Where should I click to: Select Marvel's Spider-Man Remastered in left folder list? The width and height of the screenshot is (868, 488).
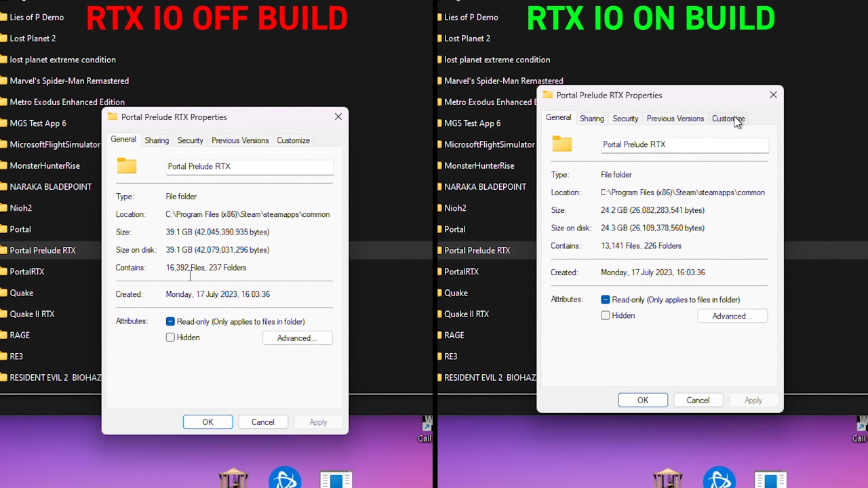[69, 81]
